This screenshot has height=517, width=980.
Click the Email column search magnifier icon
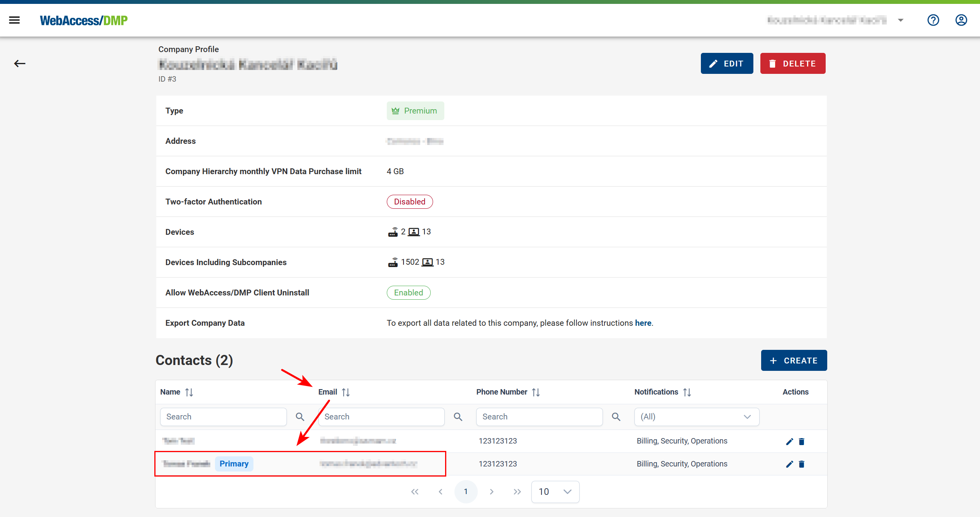pos(458,417)
